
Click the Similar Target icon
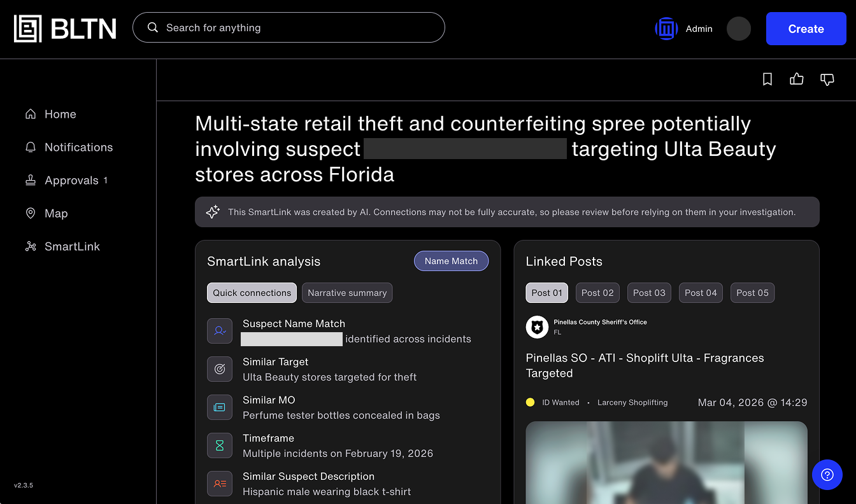point(220,369)
